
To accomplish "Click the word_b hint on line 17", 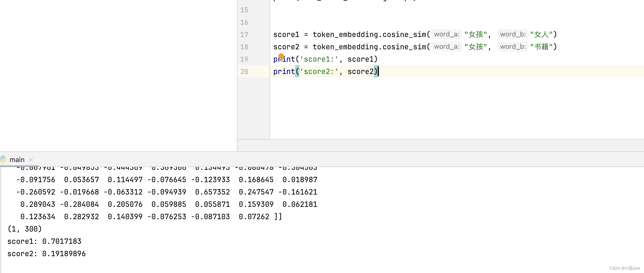I will (513, 34).
